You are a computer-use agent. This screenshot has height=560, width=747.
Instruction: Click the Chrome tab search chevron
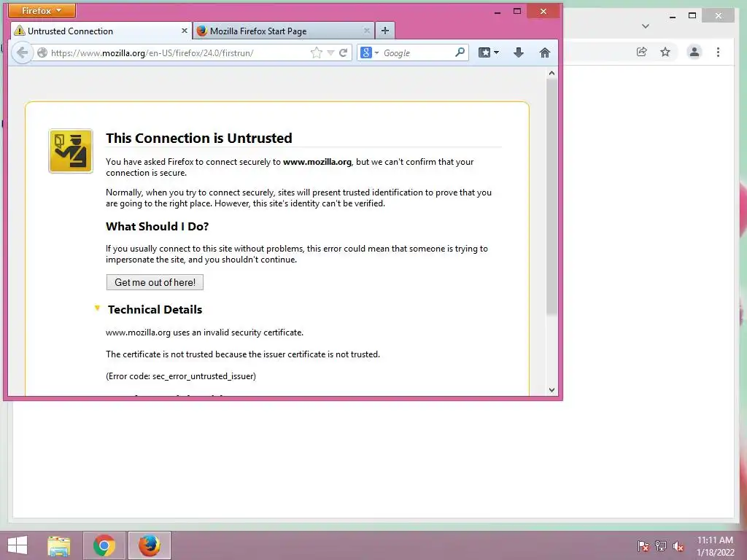coord(646,26)
